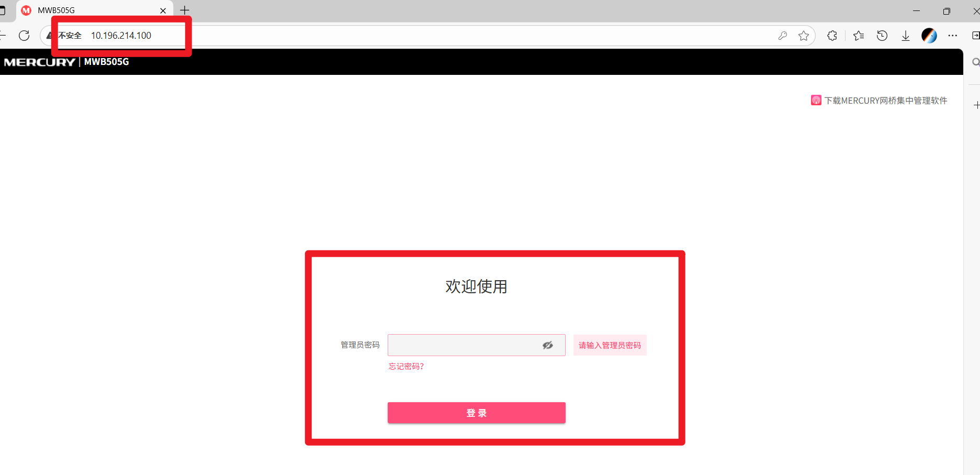Open the favorites list icon
Image resolution: width=980 pixels, height=475 pixels.
pos(859,36)
